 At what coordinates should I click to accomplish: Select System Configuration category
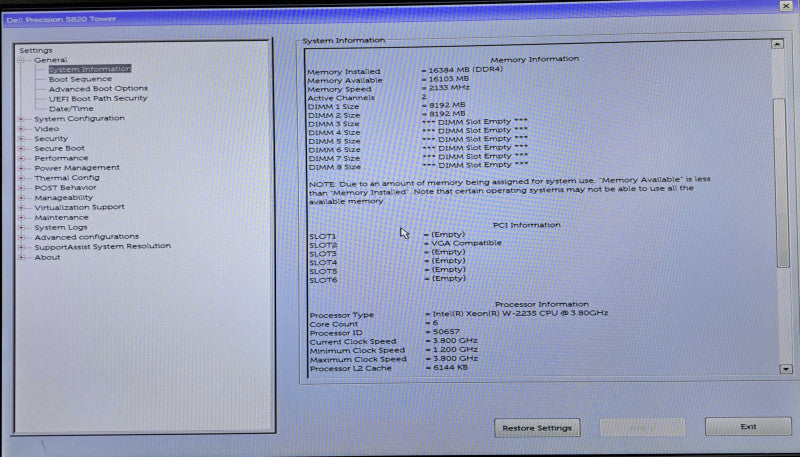tap(79, 118)
